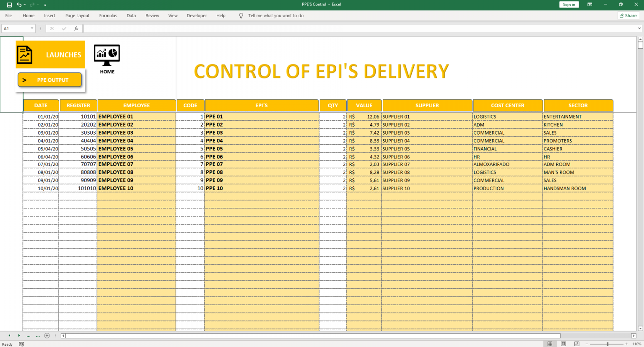Click the LAUNCHES document icon

(24, 54)
